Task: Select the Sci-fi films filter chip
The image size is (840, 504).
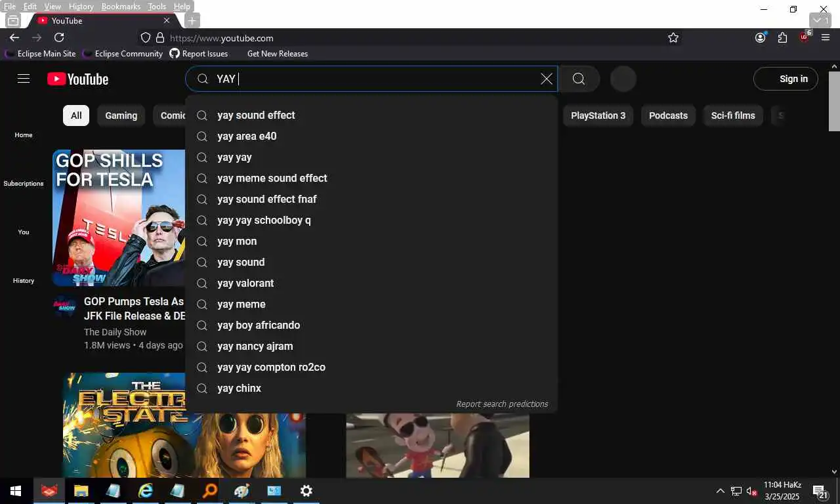Action: coord(733,115)
